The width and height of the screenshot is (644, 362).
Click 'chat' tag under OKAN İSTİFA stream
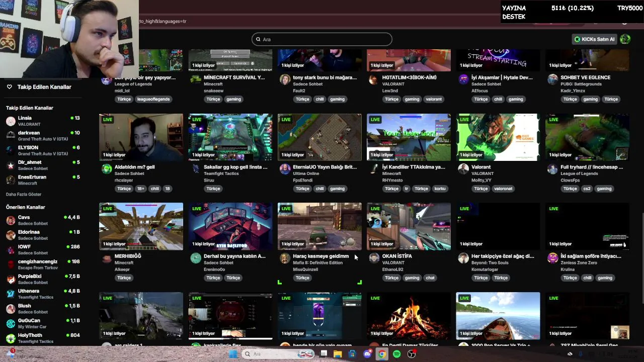click(x=430, y=278)
